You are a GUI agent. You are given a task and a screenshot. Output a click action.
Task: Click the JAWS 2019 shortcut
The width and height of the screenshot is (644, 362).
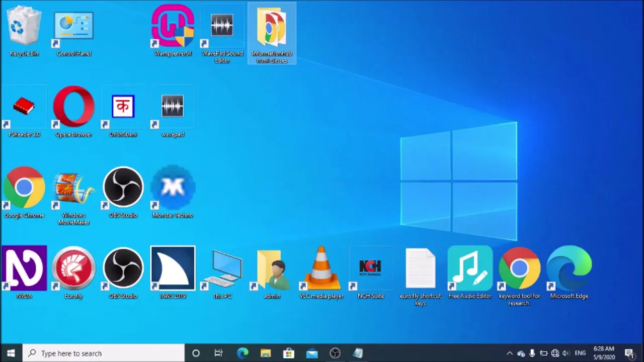click(173, 273)
